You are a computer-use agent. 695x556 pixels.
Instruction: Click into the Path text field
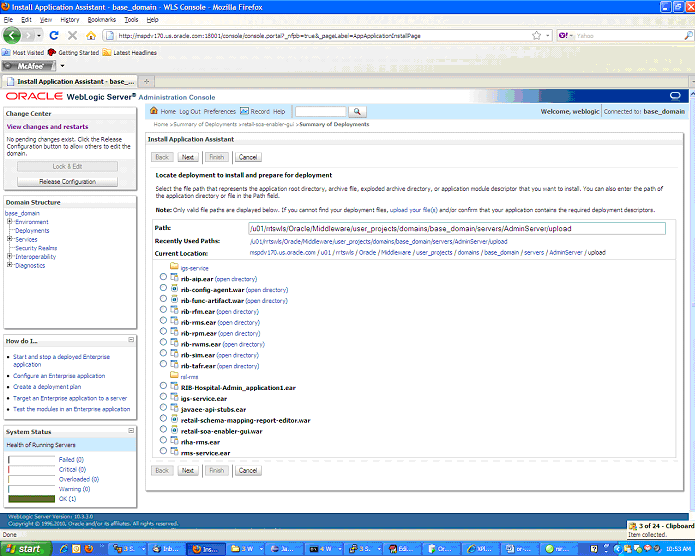pyautogui.click(x=457, y=228)
